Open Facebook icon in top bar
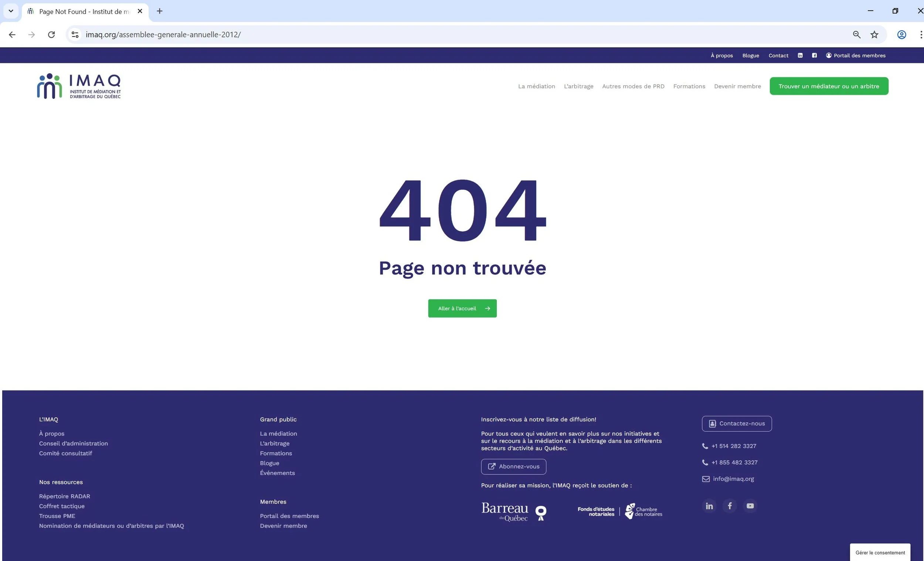 pos(814,55)
